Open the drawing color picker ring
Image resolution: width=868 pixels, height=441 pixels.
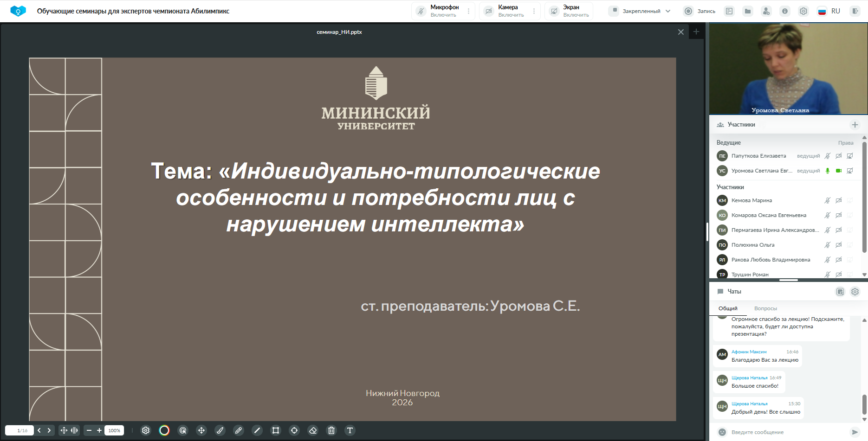coord(164,430)
